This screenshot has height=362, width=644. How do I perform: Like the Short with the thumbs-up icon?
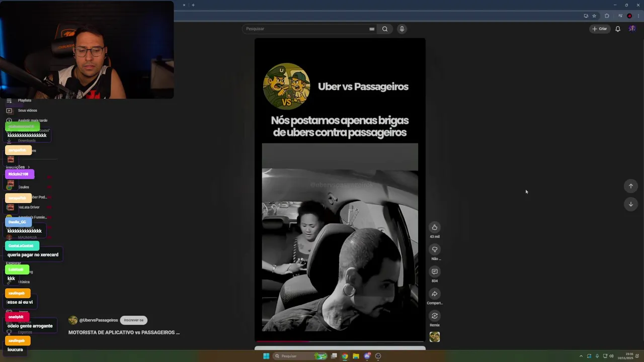[435, 227]
